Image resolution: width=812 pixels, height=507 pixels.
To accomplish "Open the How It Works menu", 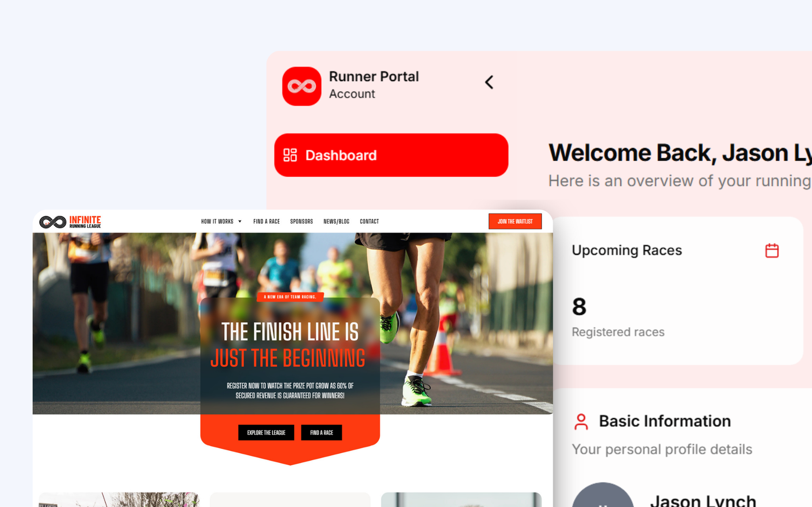I will [x=217, y=222].
